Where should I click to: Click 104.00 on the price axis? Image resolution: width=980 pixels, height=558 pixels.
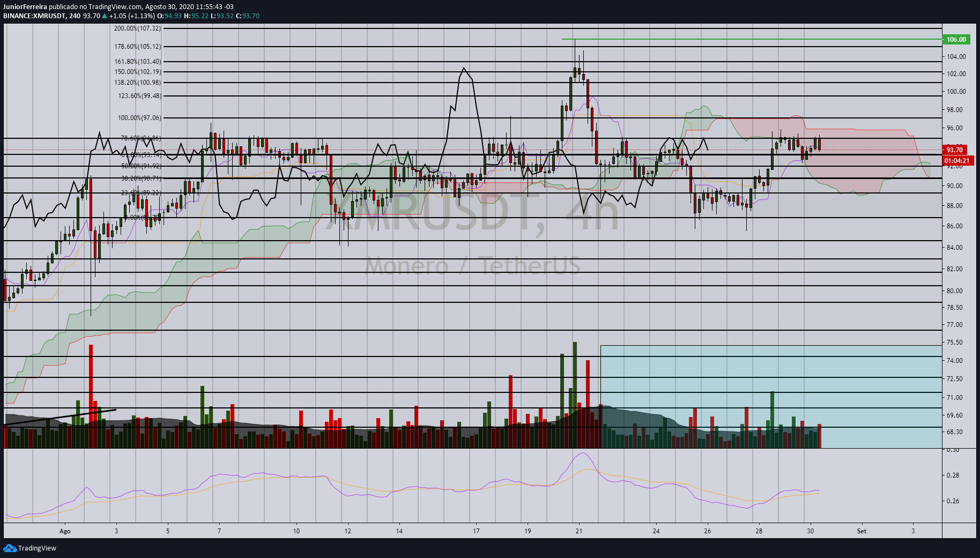point(956,56)
